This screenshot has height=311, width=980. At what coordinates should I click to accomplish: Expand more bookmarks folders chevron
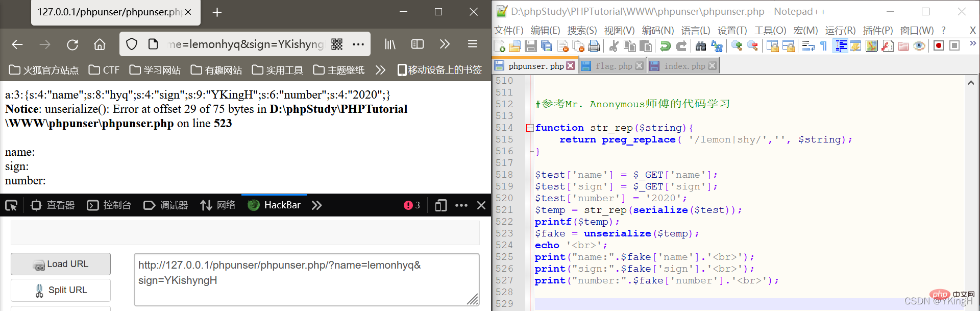click(x=380, y=70)
